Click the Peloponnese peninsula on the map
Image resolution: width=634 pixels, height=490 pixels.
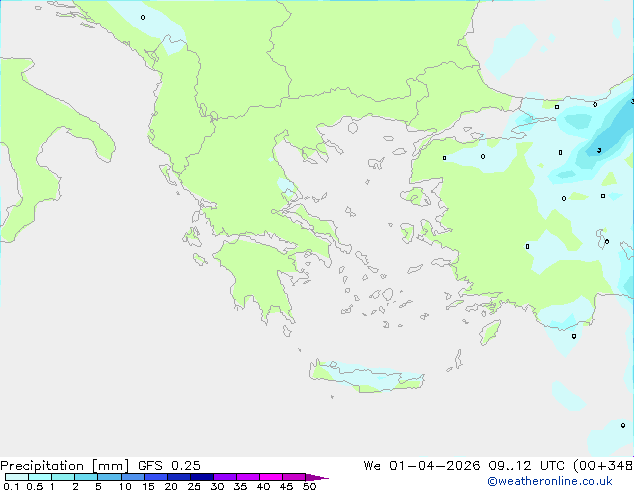pos(261,279)
